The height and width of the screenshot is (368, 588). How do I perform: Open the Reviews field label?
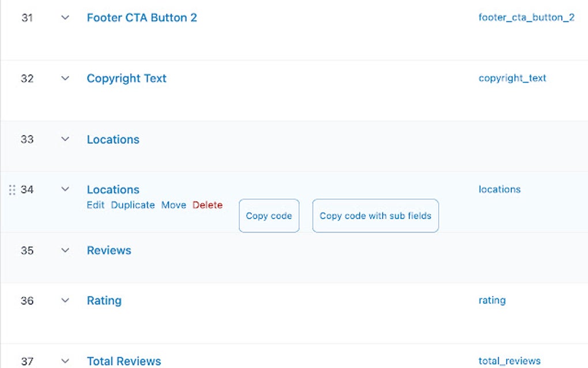108,250
